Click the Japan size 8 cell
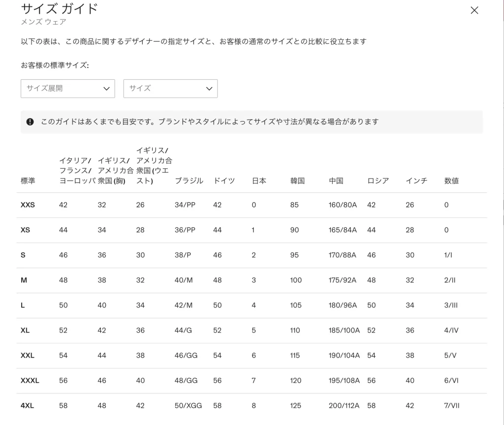Screen dimensions: 504x425 click(254, 405)
